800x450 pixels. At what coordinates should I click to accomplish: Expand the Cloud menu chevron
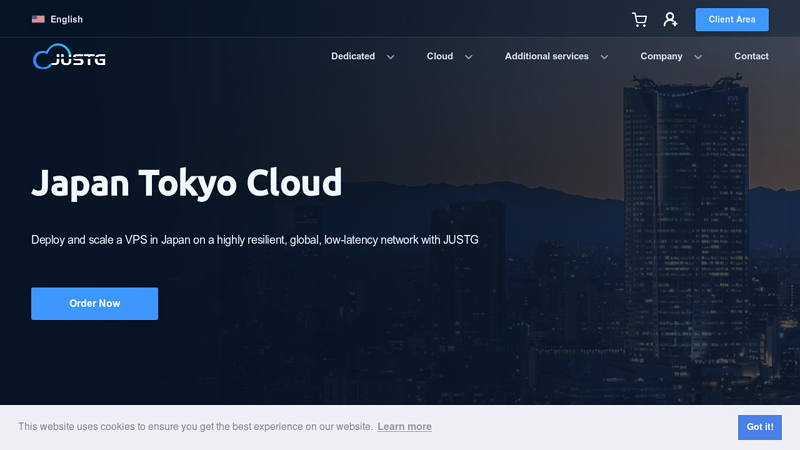468,57
